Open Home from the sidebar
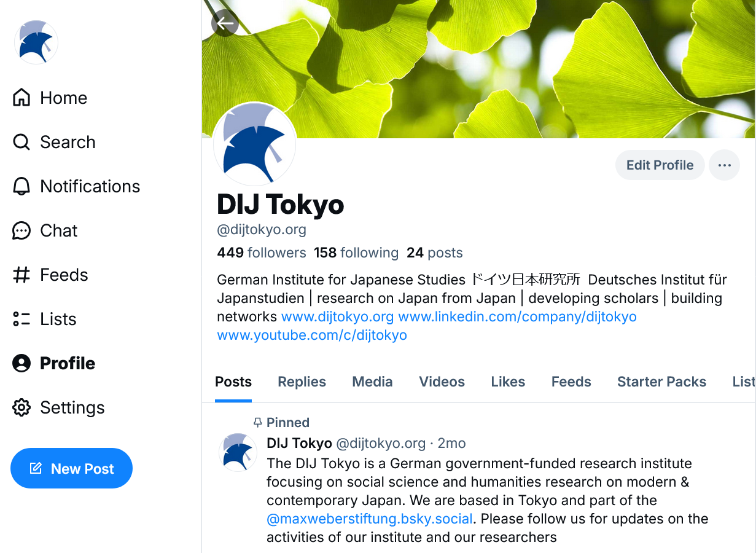This screenshot has width=756, height=553. (50, 98)
